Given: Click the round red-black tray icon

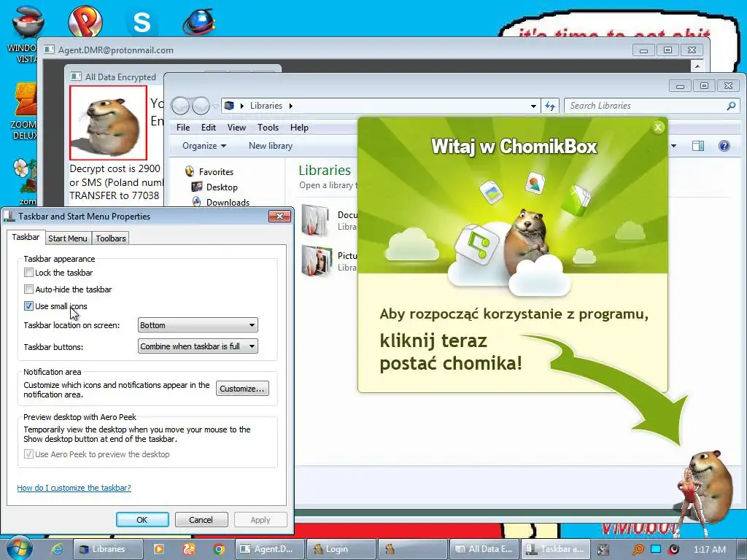Looking at the screenshot, I should [673, 550].
